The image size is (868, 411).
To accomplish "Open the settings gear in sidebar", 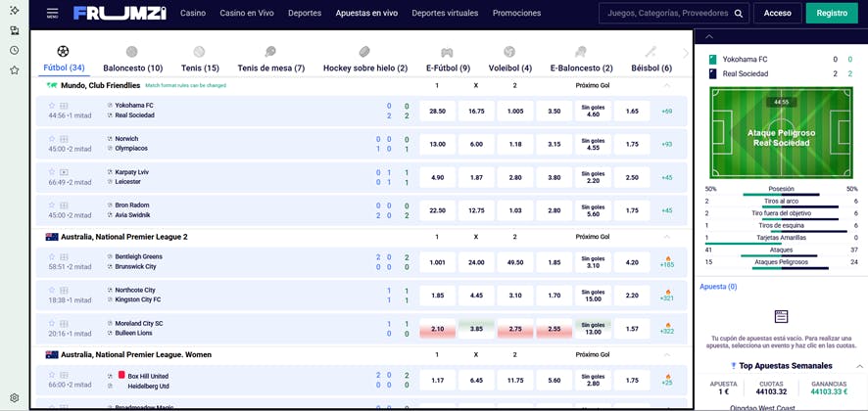I will click(x=15, y=397).
